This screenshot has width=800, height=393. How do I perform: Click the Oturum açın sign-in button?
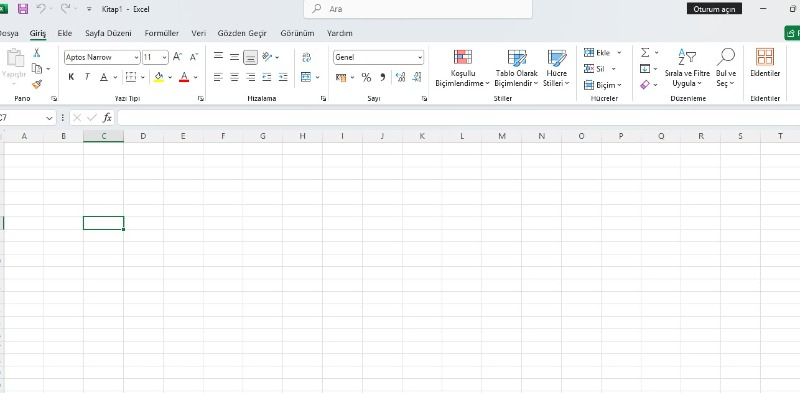point(714,9)
